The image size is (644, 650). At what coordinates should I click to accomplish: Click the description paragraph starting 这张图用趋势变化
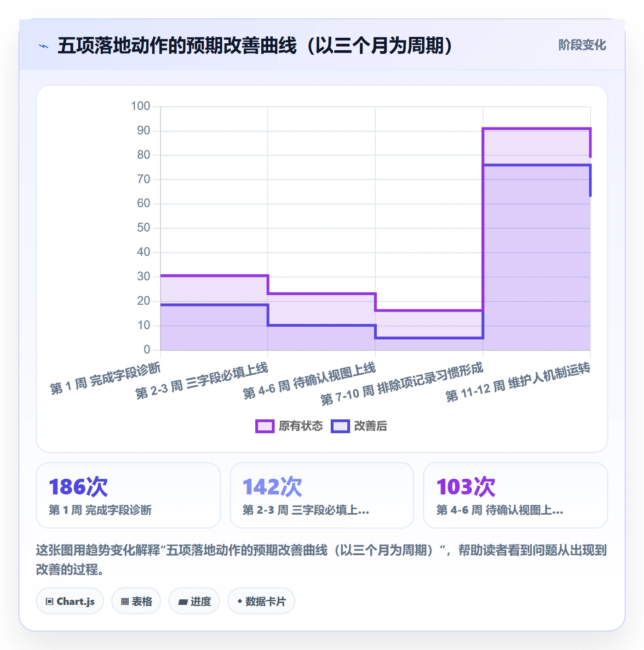[322, 560]
